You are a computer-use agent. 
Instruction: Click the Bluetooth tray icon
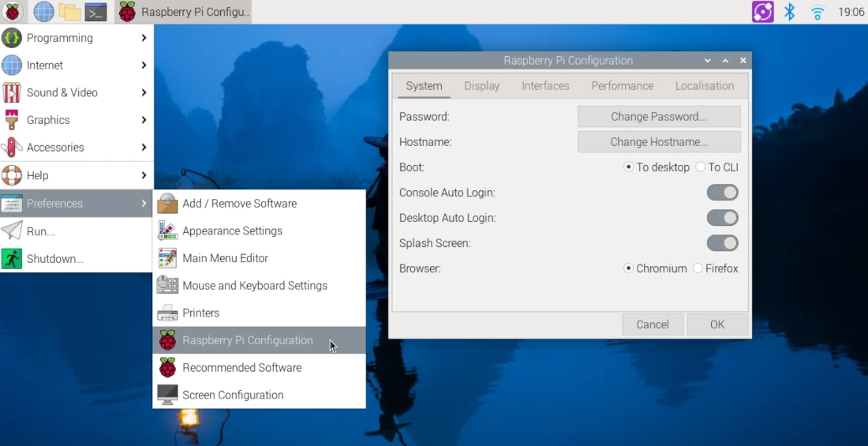pyautogui.click(x=790, y=12)
